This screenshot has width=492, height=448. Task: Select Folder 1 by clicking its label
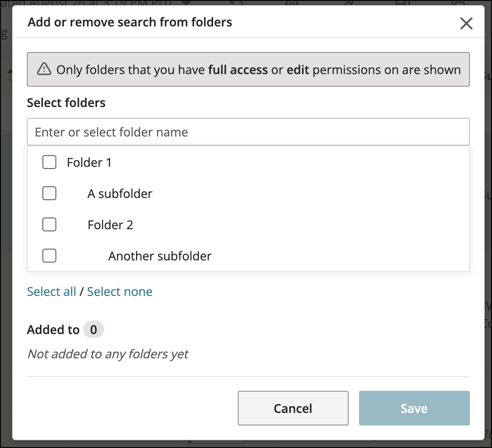[89, 162]
